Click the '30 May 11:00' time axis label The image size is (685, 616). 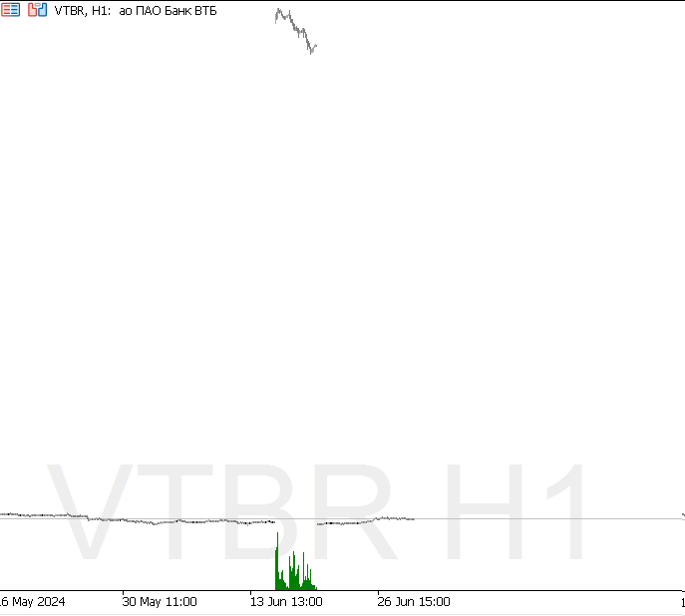[160, 602]
